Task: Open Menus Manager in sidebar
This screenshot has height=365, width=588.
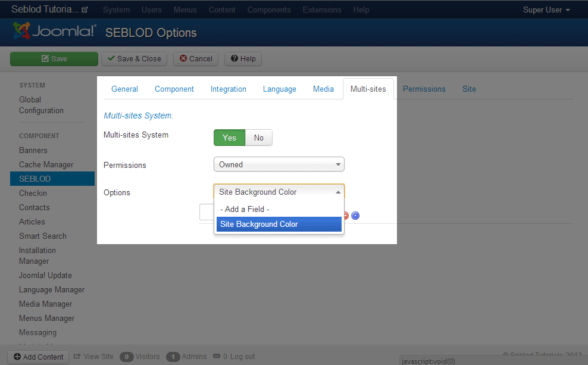Action: point(47,318)
